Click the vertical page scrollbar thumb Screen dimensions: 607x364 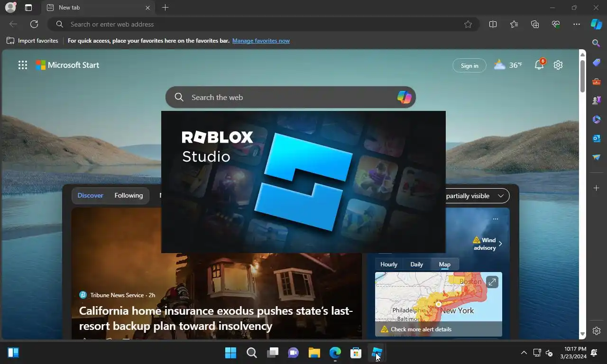point(583,76)
